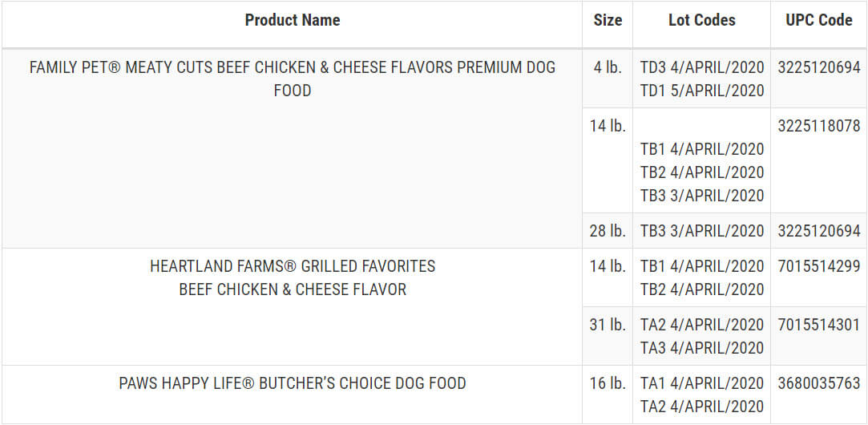The height and width of the screenshot is (425, 868).
Task: Click lot code TA3 4/APRIL/2020
Action: [x=702, y=348]
